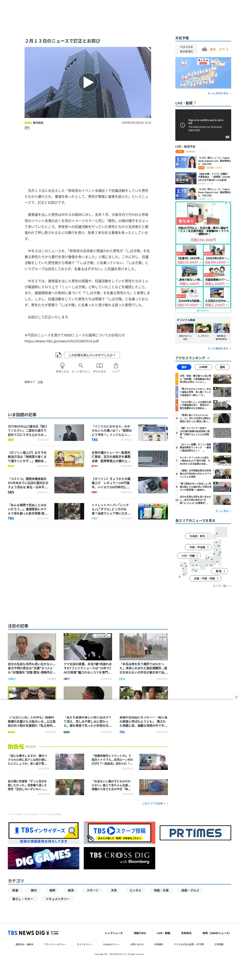Open ranking item 6 about ガソリン高騰
Screen dimensions: 239x980
click(x=203, y=447)
